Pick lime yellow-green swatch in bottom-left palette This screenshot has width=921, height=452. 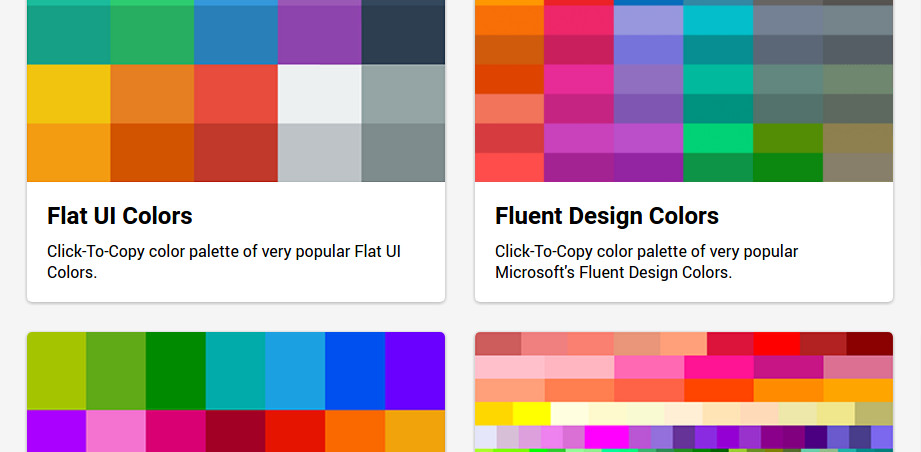tap(56, 371)
